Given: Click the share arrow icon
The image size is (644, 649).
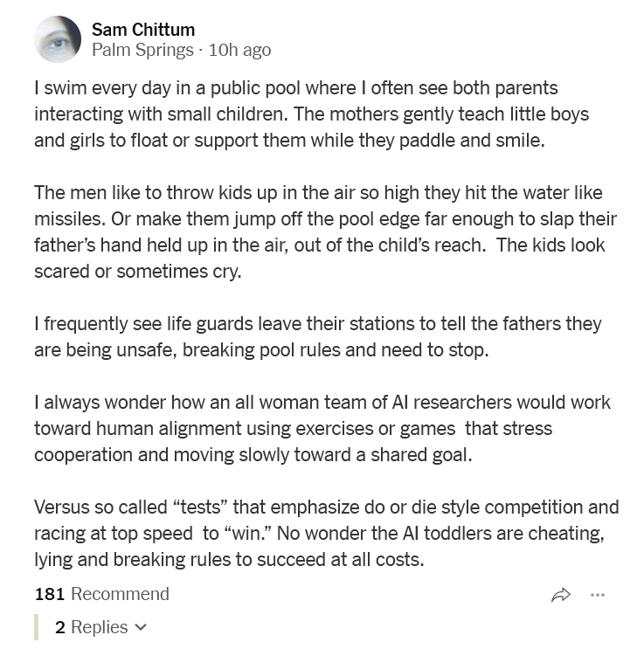Looking at the screenshot, I should [x=561, y=595].
